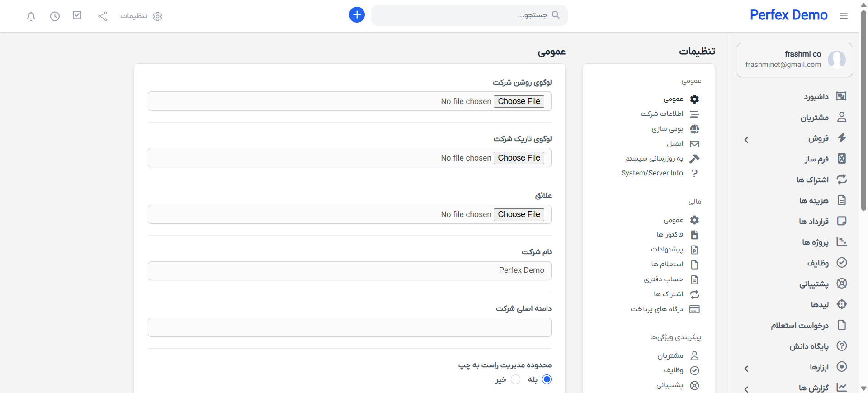Click the checkbox to-do icon in header

pyautogui.click(x=77, y=15)
